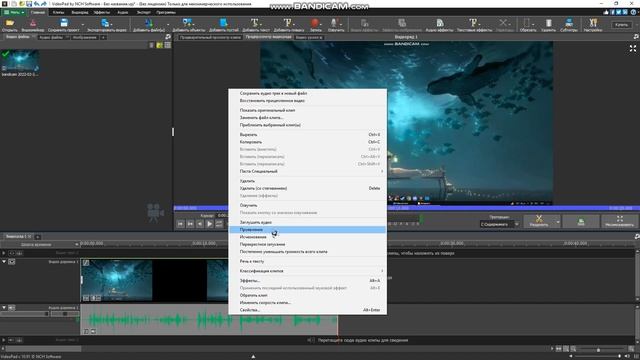Click the Buy button in toolbar

tap(621, 25)
